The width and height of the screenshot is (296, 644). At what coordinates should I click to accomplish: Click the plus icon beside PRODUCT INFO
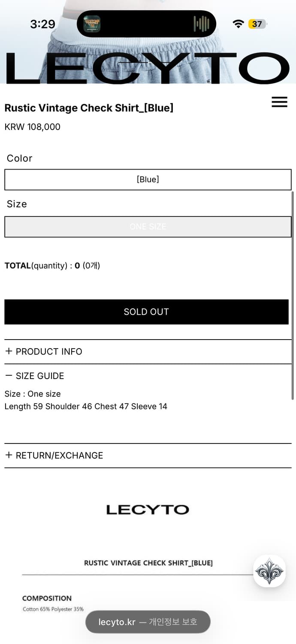9,351
